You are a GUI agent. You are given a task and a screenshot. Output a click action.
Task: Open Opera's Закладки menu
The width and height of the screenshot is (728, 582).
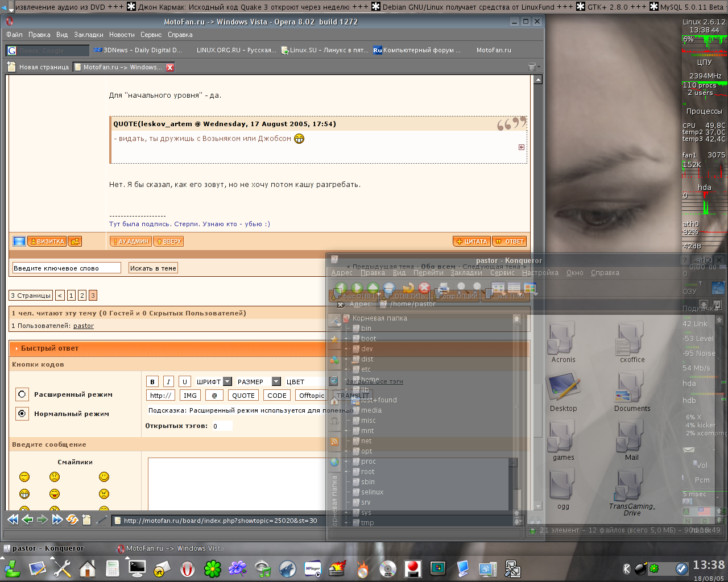click(x=89, y=35)
